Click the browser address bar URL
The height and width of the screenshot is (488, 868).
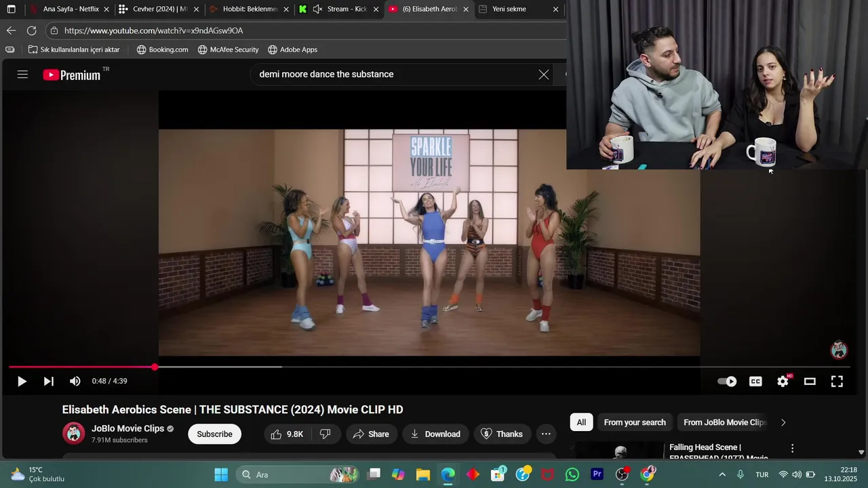tap(153, 30)
